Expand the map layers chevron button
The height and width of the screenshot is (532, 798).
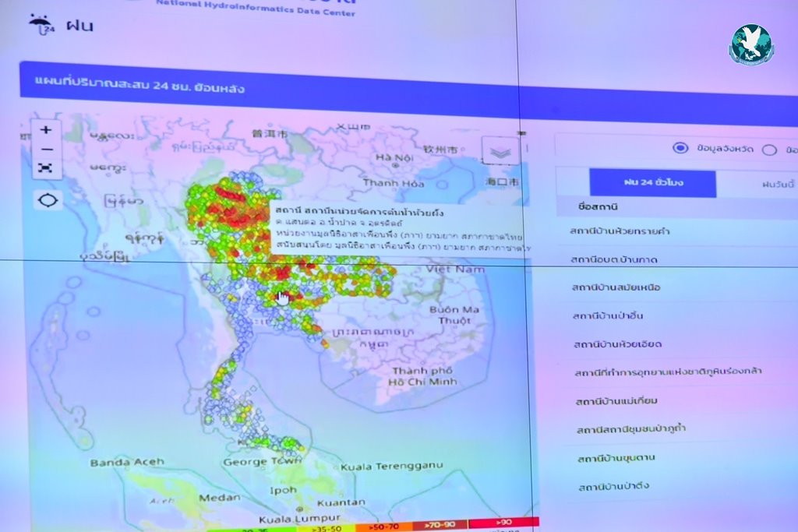(500, 152)
